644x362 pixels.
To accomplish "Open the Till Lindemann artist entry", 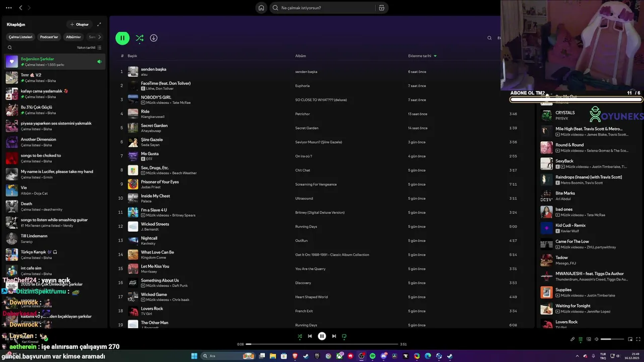I will 55,238.
